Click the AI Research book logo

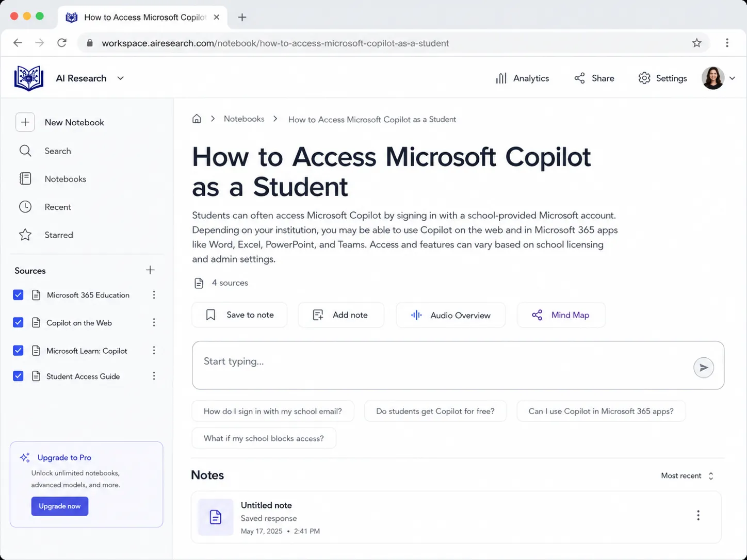(x=29, y=78)
